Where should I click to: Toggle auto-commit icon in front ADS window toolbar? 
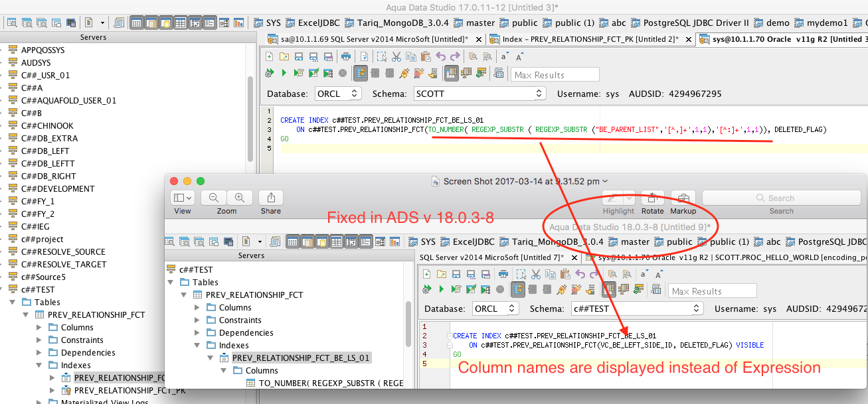pos(517,289)
